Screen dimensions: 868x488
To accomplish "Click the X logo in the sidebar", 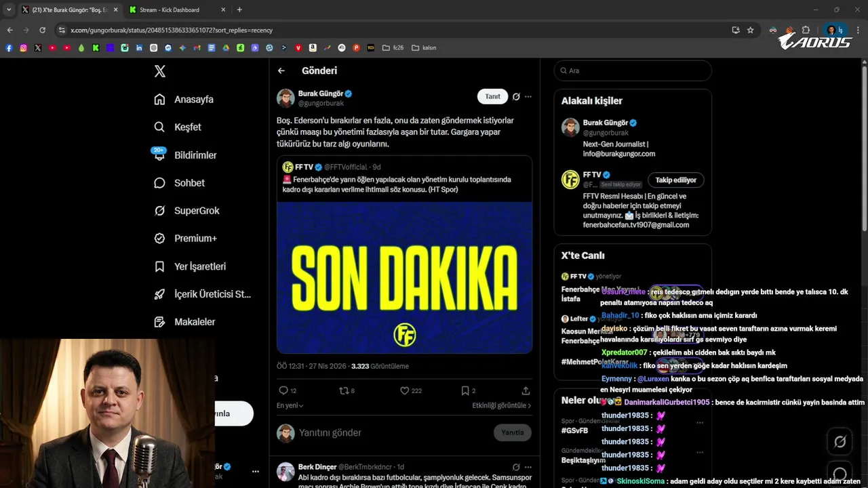I will tap(159, 71).
